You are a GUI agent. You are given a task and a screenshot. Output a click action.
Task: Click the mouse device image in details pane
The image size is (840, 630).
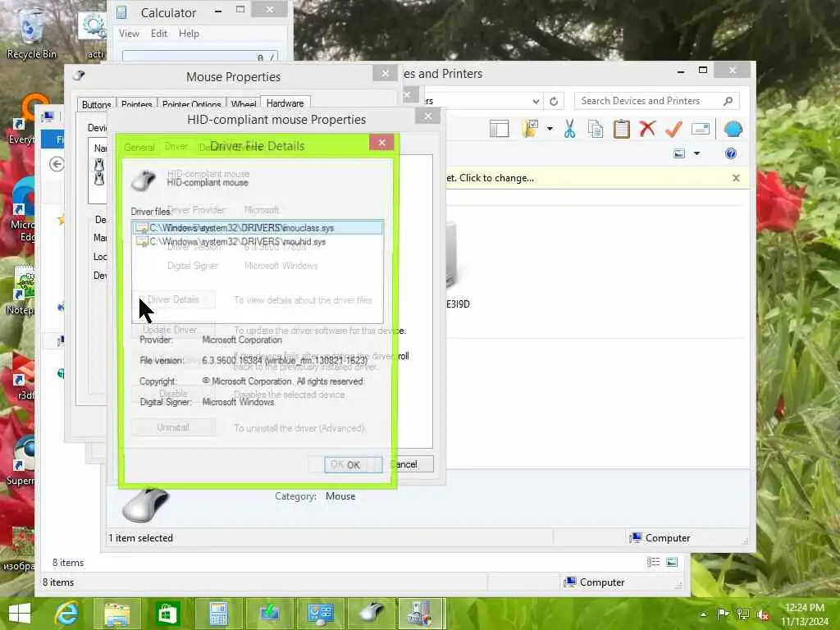[145, 504]
